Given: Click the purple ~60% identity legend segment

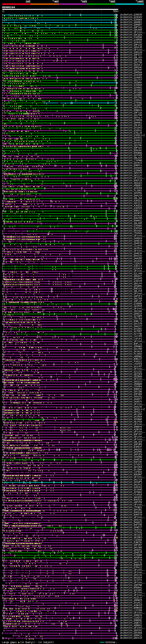Looking at the screenshot, I should (73, 4).
